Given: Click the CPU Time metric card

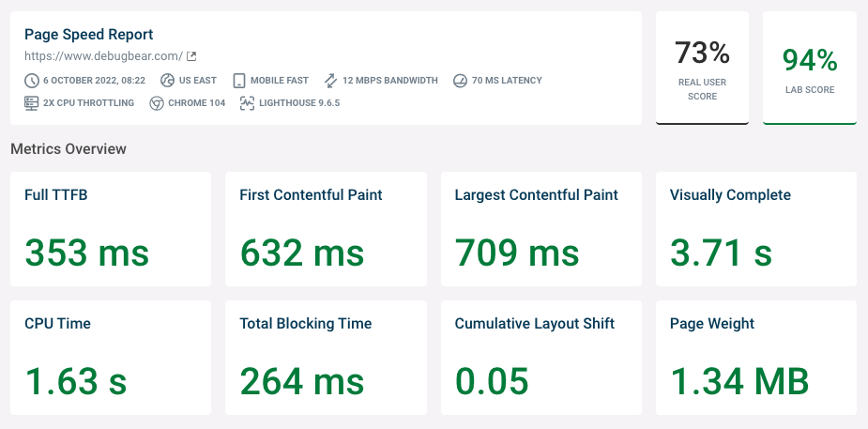Looking at the screenshot, I should [111, 358].
